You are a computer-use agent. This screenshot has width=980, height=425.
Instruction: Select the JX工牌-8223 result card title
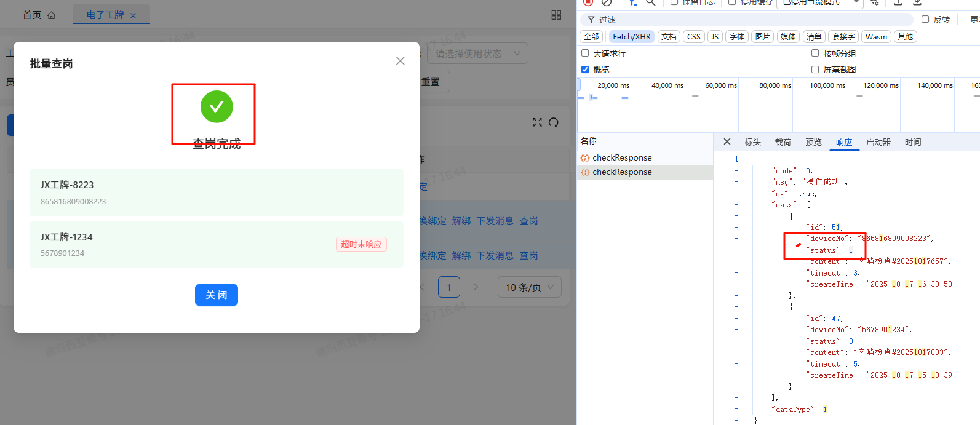[67, 185]
